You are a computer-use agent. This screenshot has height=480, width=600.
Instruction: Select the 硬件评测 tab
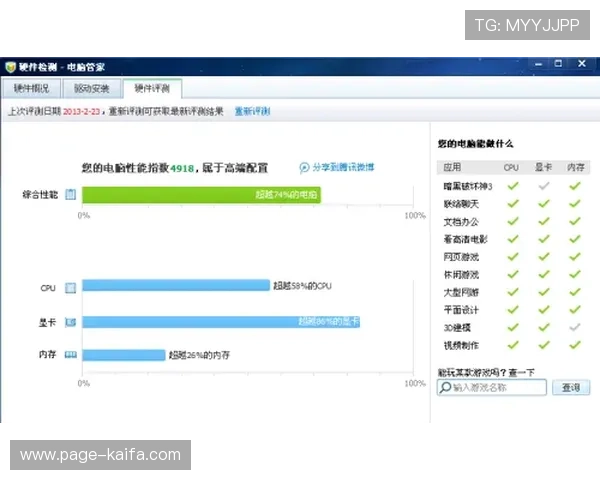click(152, 88)
